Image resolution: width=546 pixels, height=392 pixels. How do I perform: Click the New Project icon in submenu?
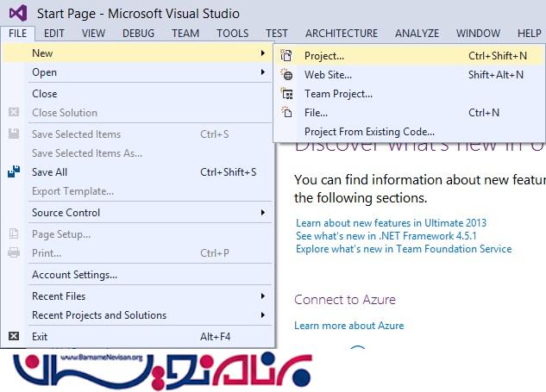coord(287,55)
